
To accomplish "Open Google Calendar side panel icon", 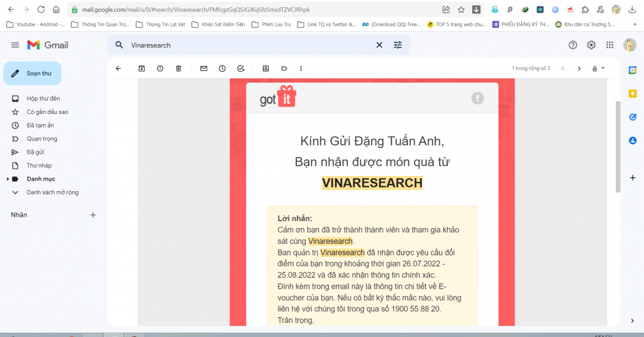I will (632, 70).
